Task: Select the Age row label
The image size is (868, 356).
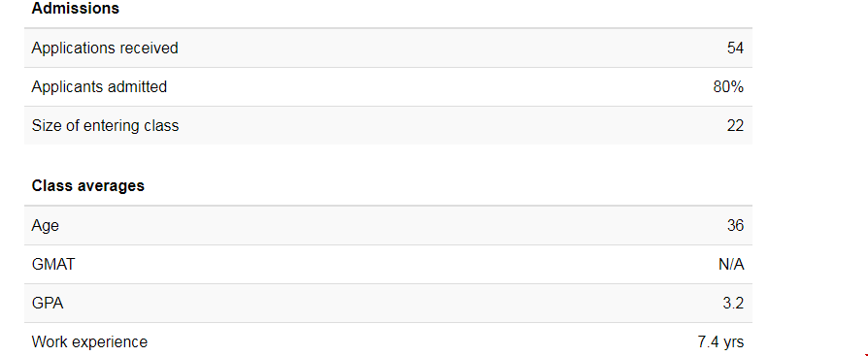Action: pyautogui.click(x=46, y=226)
